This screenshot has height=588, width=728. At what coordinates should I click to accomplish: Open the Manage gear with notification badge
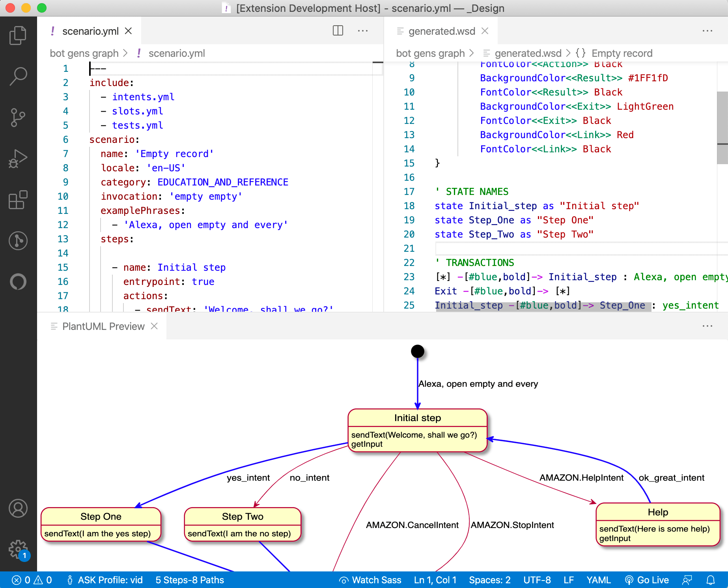tap(18, 550)
